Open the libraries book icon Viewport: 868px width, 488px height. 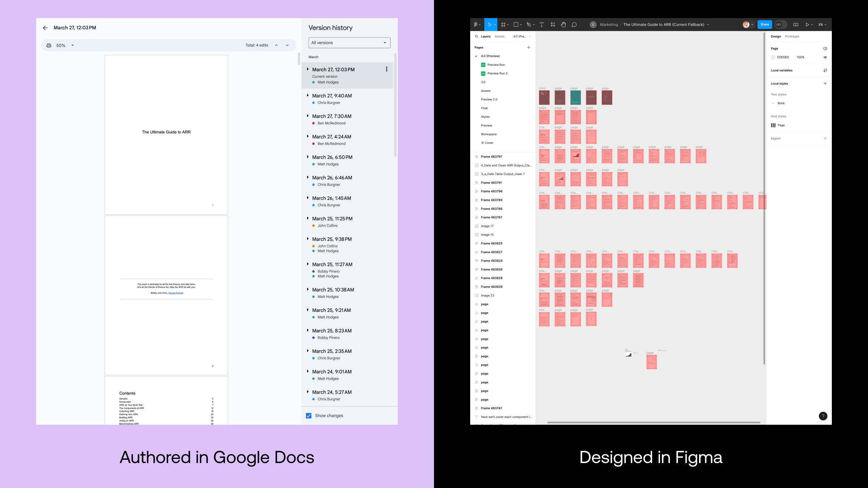796,25
